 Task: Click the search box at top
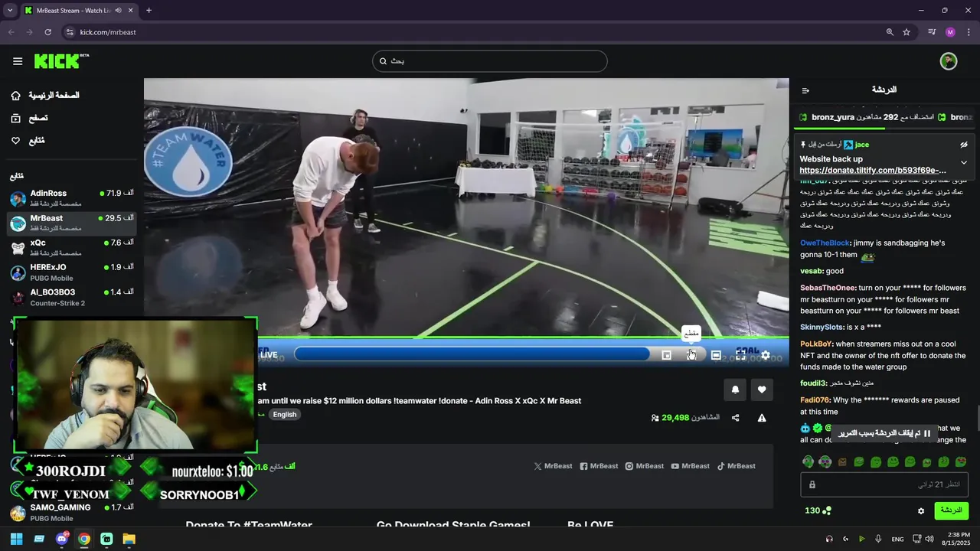coord(490,61)
